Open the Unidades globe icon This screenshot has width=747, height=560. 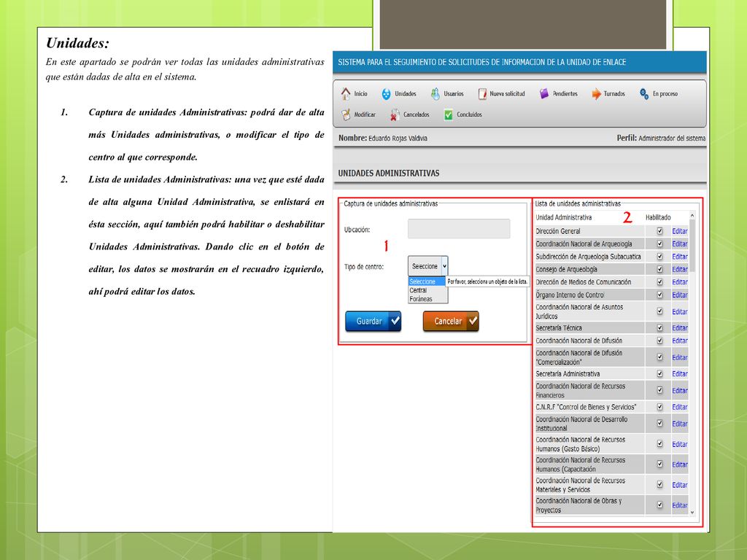tap(387, 94)
